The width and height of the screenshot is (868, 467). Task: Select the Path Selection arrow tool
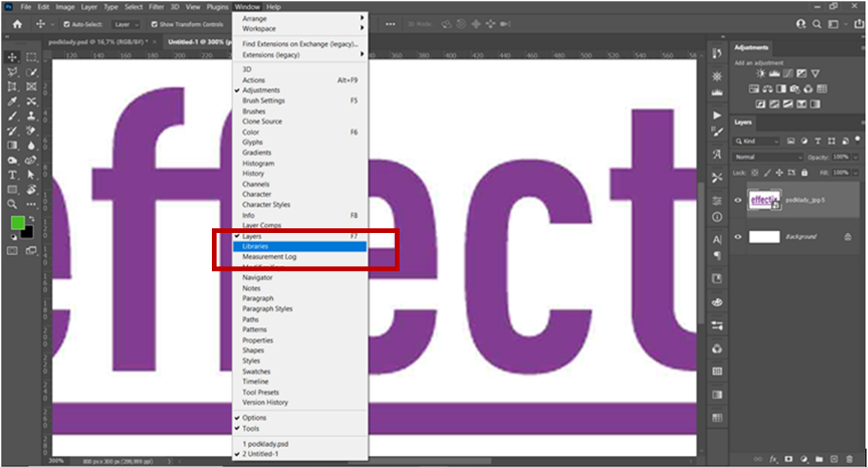(31, 175)
